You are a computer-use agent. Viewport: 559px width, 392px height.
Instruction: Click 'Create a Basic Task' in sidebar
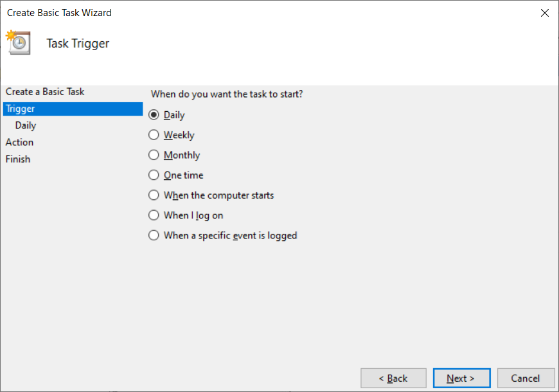[44, 91]
